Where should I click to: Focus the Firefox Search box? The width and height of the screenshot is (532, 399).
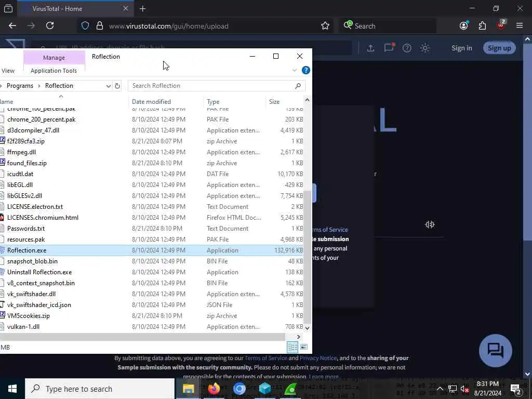coord(388,26)
